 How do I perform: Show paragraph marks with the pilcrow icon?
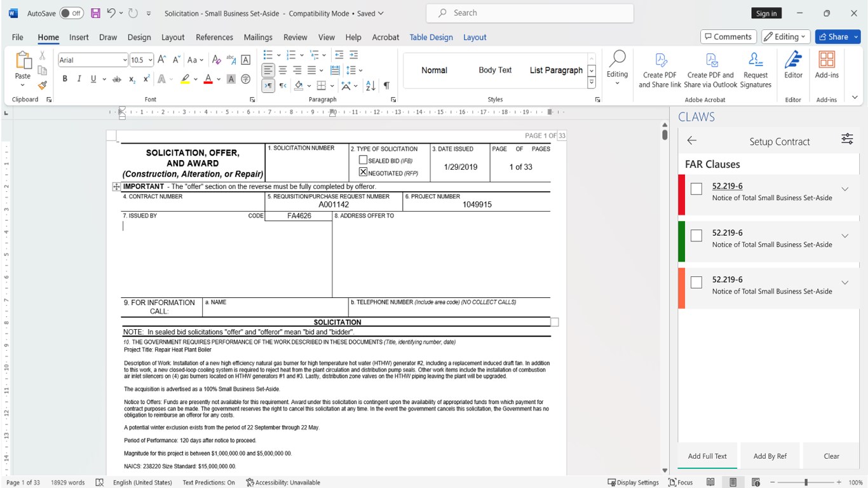386,86
